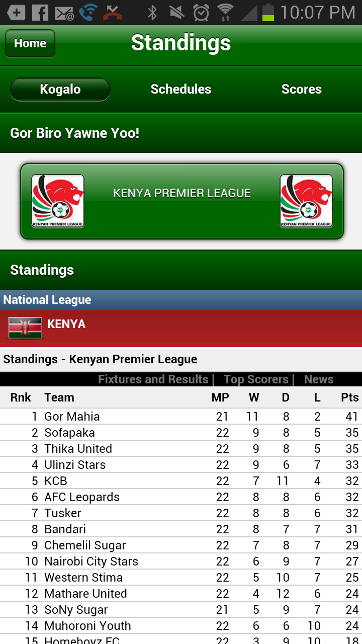Open the News link
This screenshot has height=644, width=362.
point(319,379)
